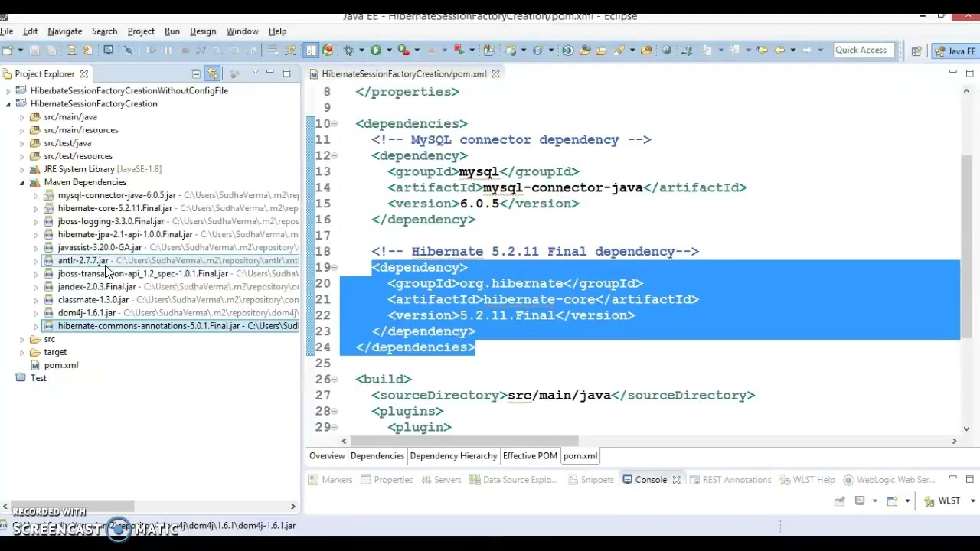Select hibernate-core-5.2.11.Final.jar entry

click(x=115, y=208)
